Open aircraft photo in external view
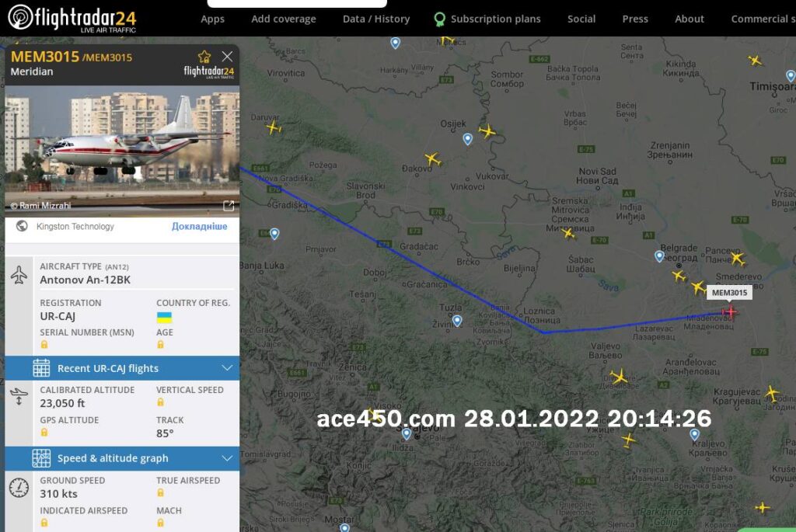 coord(229,206)
